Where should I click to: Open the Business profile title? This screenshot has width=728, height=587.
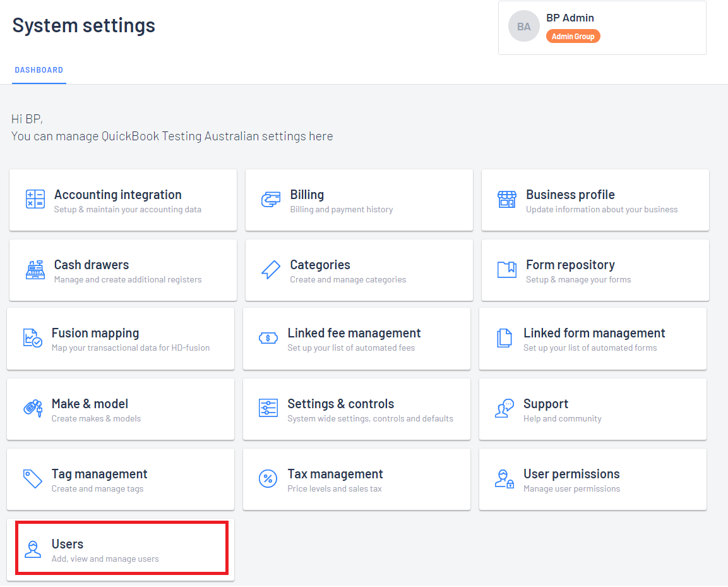click(570, 195)
